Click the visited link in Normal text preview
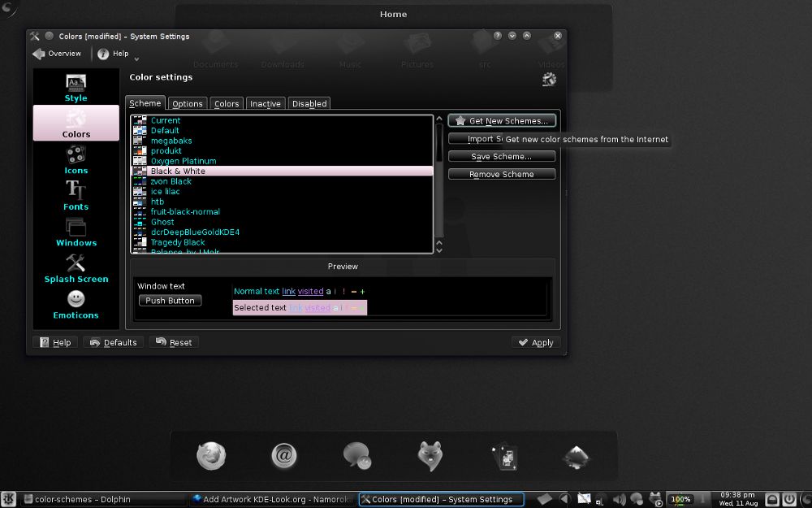 311,291
